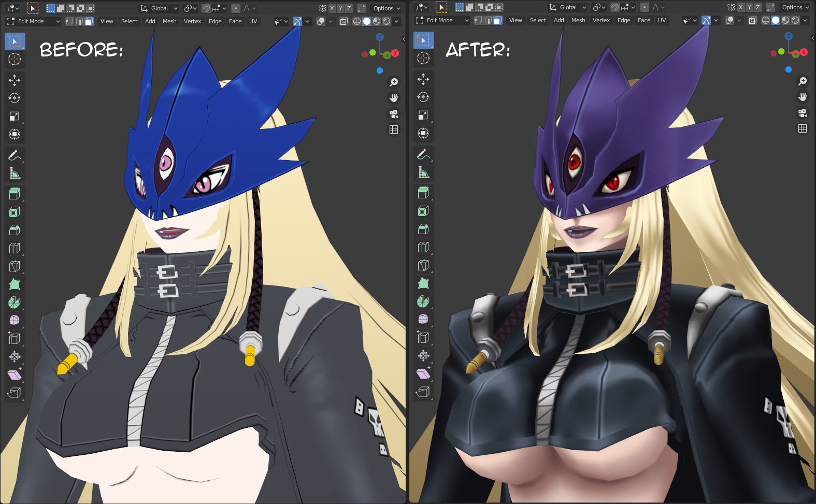Screen dimensions: 816x504
Task: Select the Scale tool in BEFORE viewport
Action: point(15,116)
